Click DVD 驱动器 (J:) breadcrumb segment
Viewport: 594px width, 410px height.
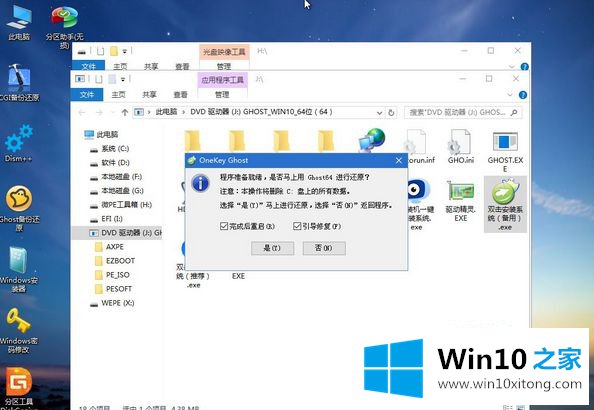261,112
